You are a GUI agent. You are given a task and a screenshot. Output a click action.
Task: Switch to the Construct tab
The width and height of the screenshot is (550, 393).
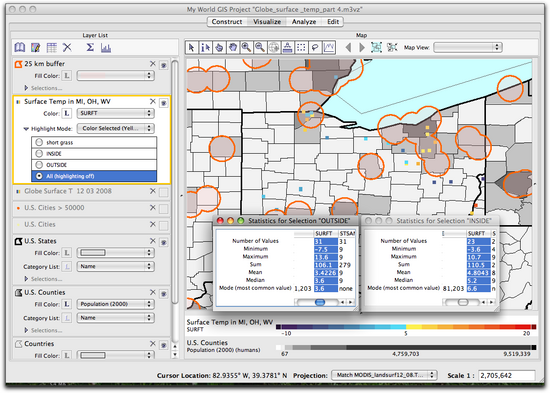pos(227,22)
